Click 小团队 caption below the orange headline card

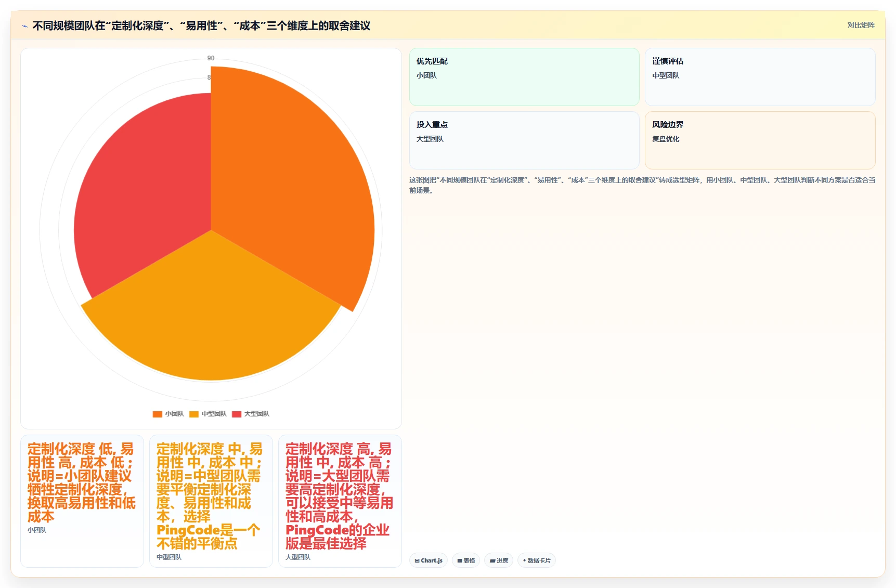pos(37,530)
